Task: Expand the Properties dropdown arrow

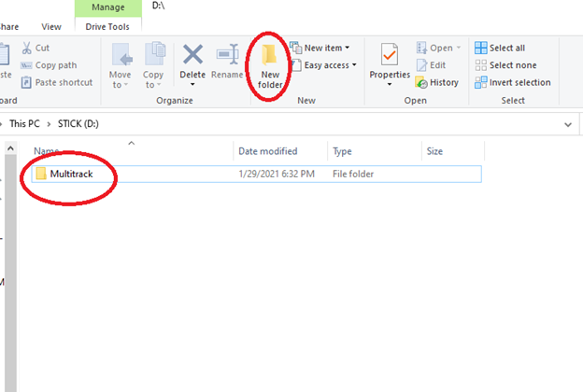Action: click(390, 84)
